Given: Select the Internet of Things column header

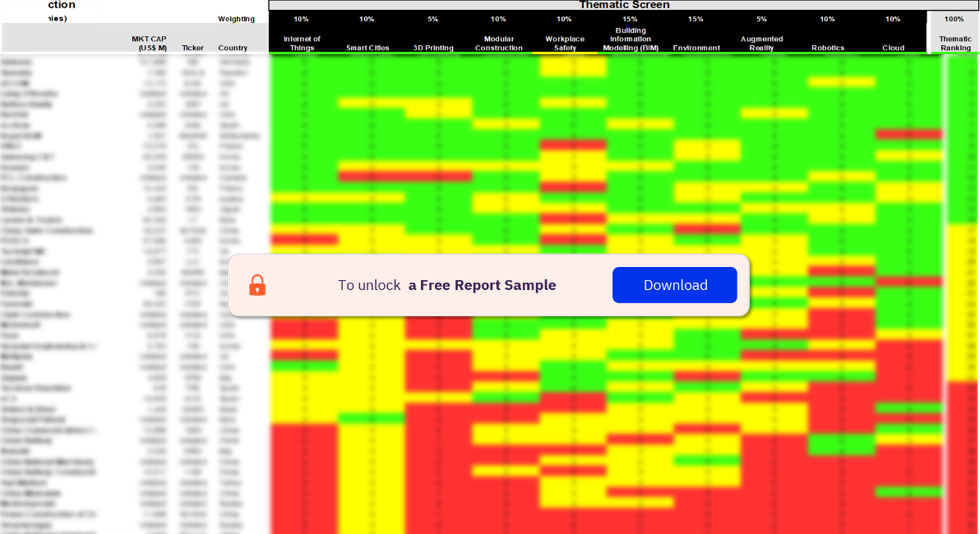Looking at the screenshot, I should click(301, 43).
